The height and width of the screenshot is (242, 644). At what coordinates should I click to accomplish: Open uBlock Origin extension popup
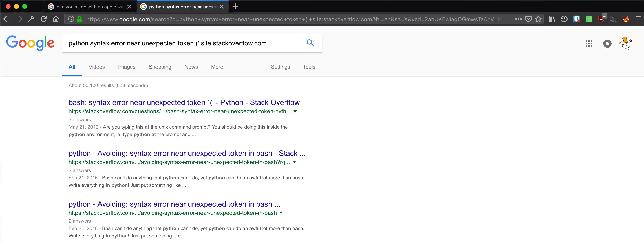point(601,19)
